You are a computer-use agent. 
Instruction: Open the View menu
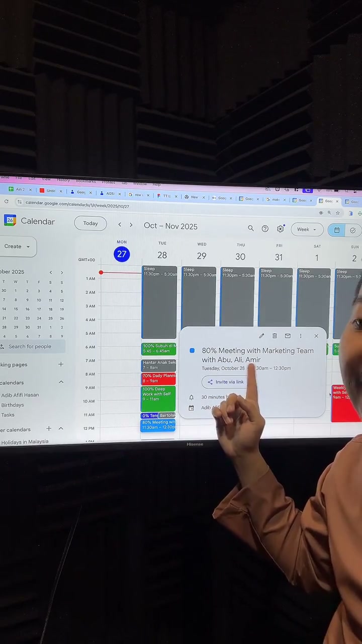[x=46, y=179]
